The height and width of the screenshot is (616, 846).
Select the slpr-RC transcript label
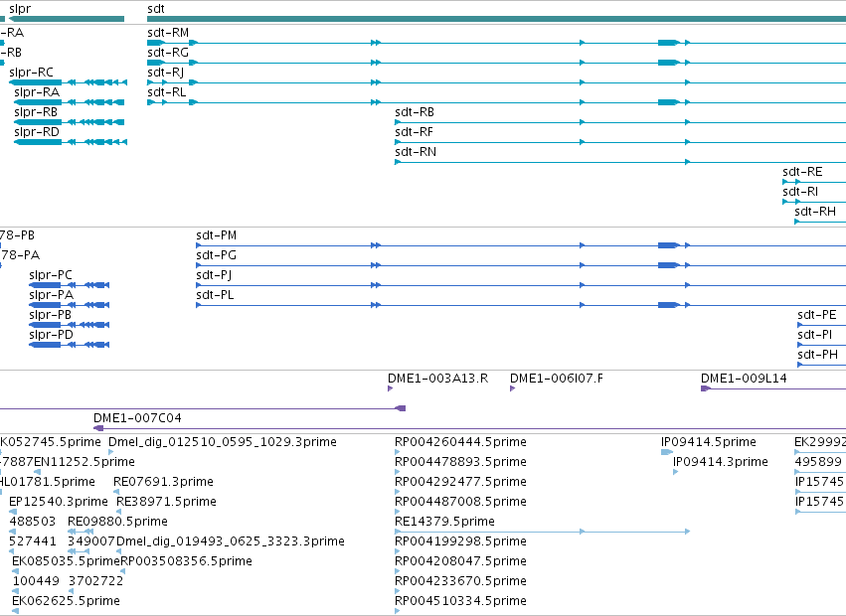coord(31,73)
